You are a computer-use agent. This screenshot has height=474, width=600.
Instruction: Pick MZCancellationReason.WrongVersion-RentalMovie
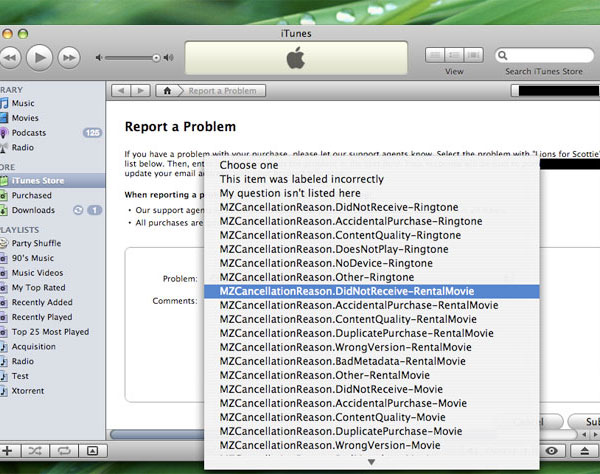pyautogui.click(x=372, y=347)
